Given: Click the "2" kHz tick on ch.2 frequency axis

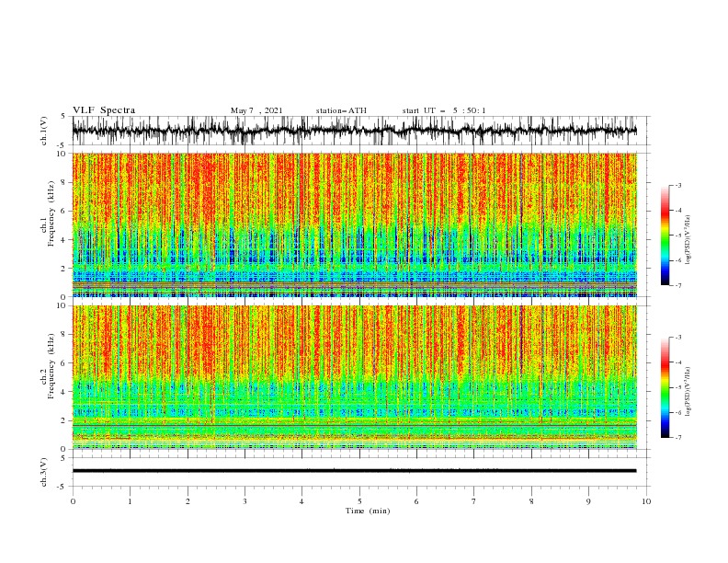Looking at the screenshot, I should tap(64, 420).
